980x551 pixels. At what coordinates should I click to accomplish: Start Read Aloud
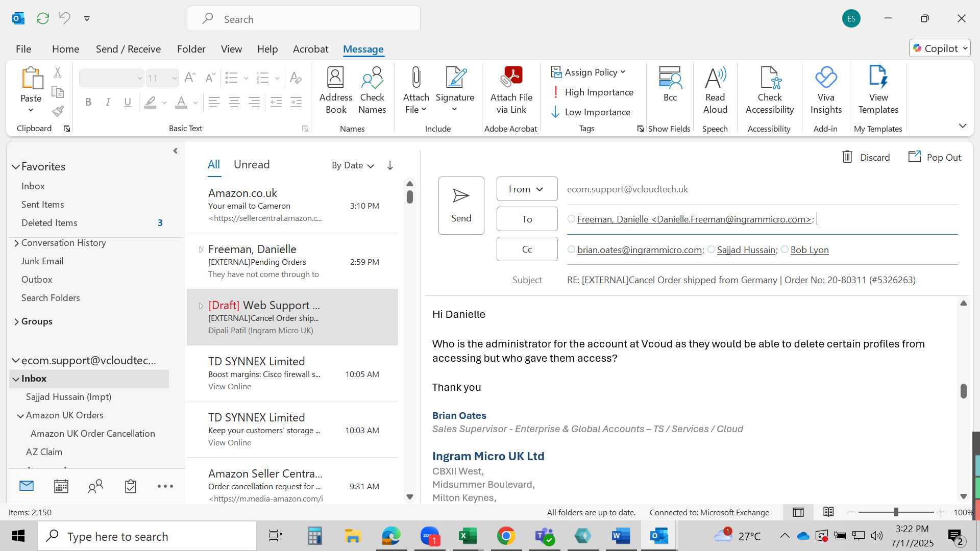[715, 91]
